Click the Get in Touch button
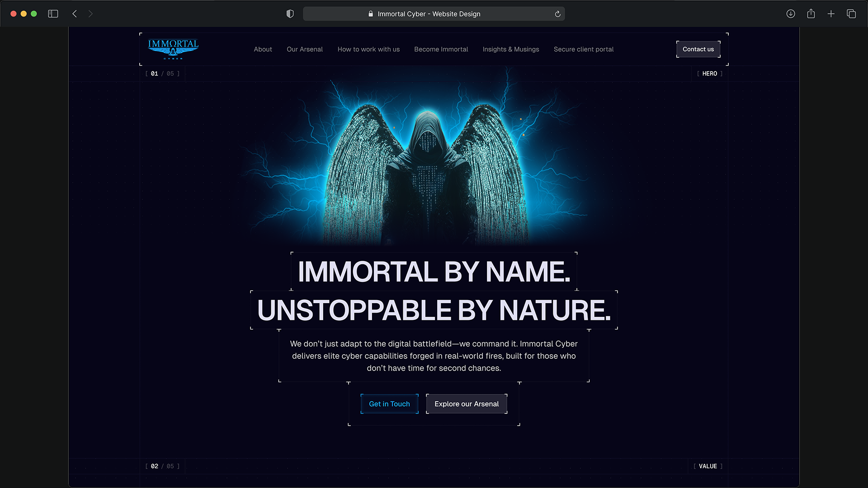 (x=389, y=404)
